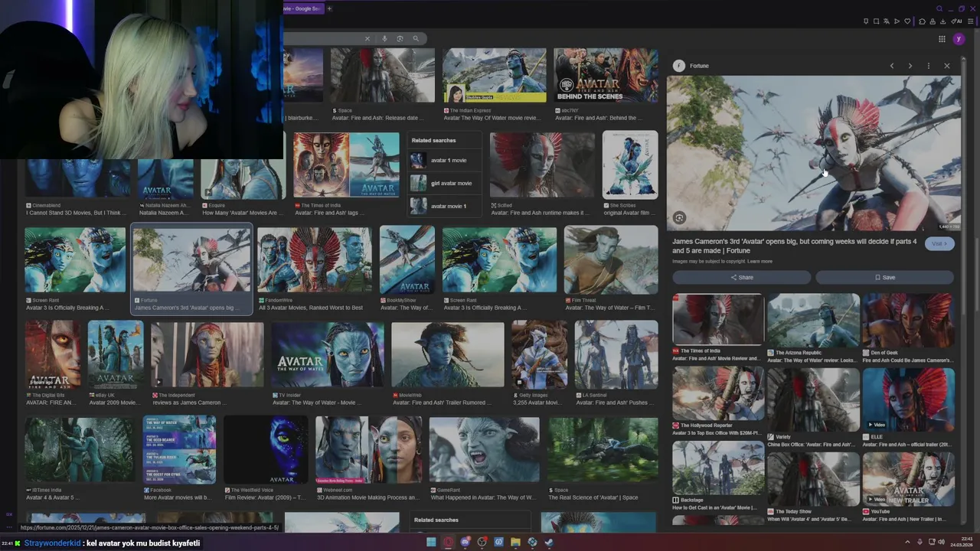Open Discord from the taskbar
Image resolution: width=980 pixels, height=551 pixels.
coord(465,542)
